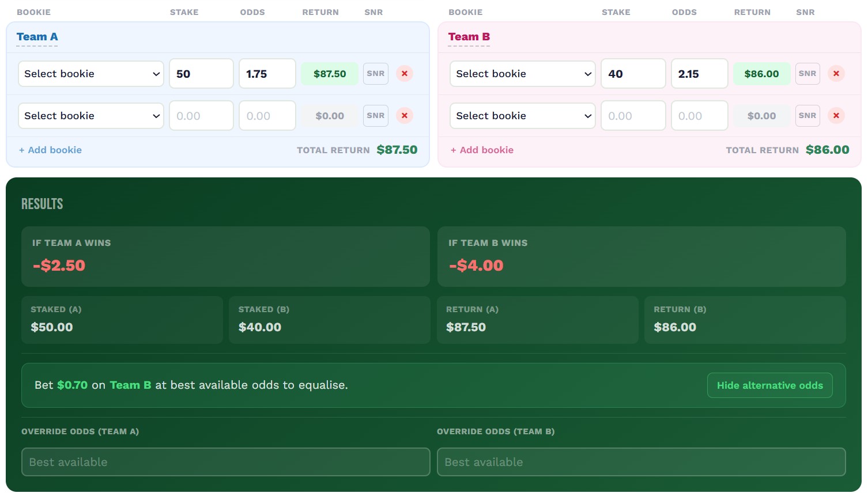Image resolution: width=868 pixels, height=493 pixels.
Task: Click Team A's empty second-row stake field
Action: click(x=201, y=116)
